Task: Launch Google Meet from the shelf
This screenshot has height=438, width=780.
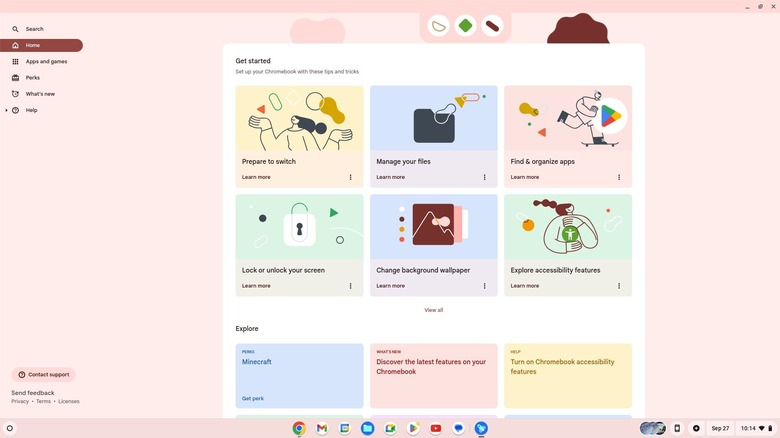Action: click(390, 428)
